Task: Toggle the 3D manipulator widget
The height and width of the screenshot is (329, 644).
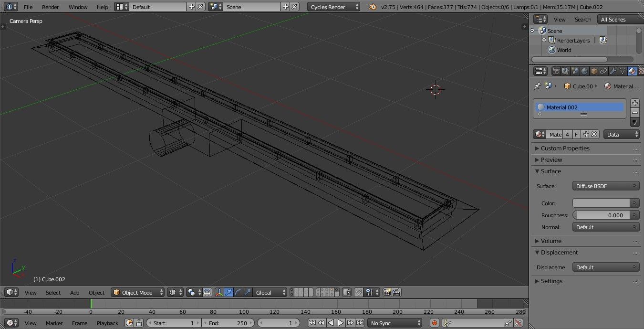Action: [219, 293]
